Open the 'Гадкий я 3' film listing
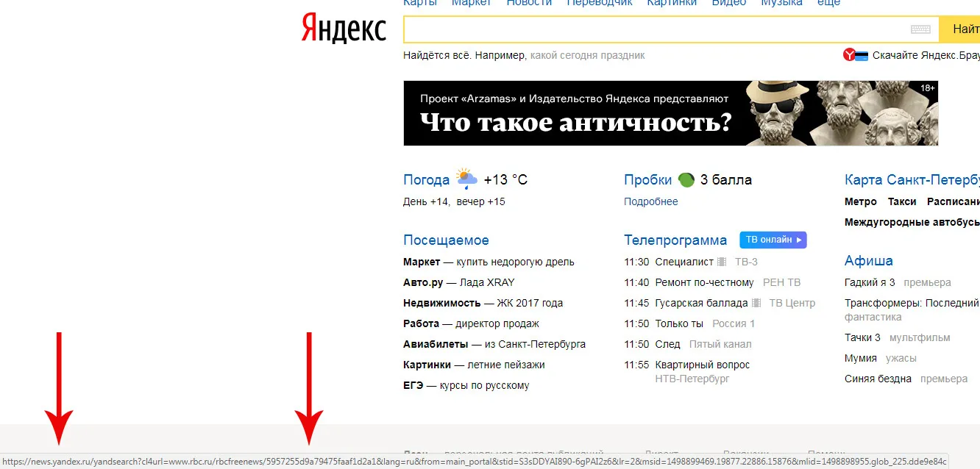The height and width of the screenshot is (469, 980). (x=870, y=282)
